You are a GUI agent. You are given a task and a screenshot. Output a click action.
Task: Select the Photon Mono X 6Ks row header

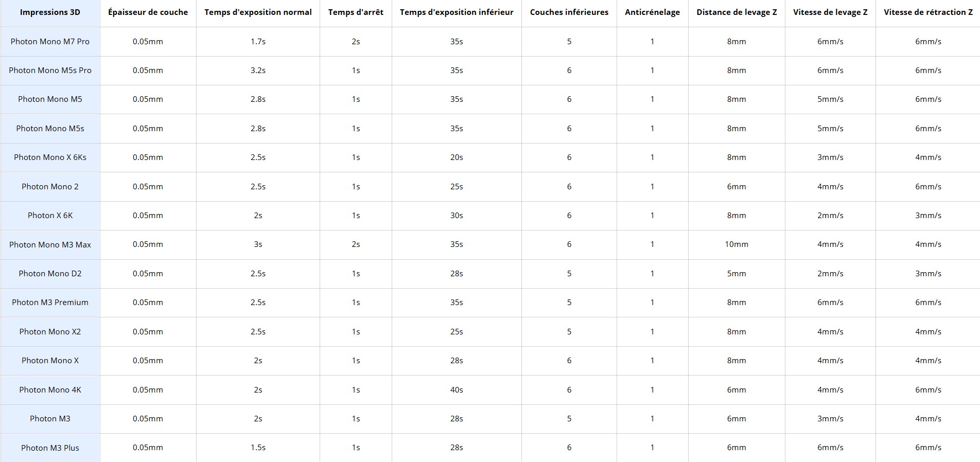50,157
